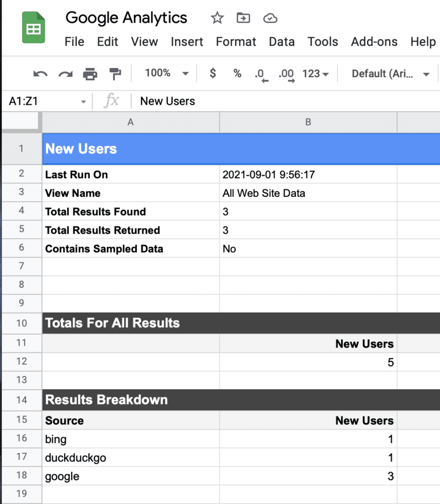Open the Format menu

pyautogui.click(x=236, y=42)
